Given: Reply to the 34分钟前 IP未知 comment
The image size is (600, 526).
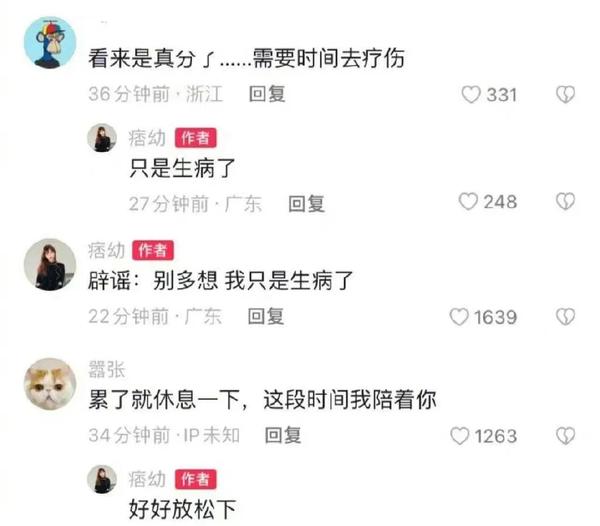Looking at the screenshot, I should click(283, 435).
